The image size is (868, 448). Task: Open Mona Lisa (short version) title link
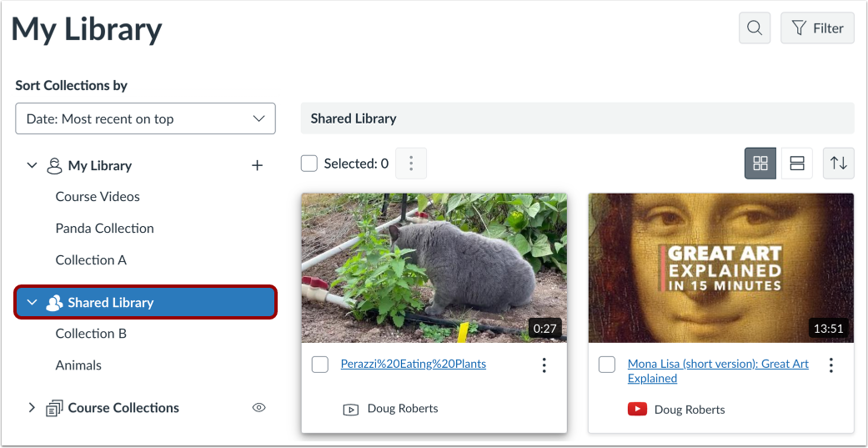point(718,371)
